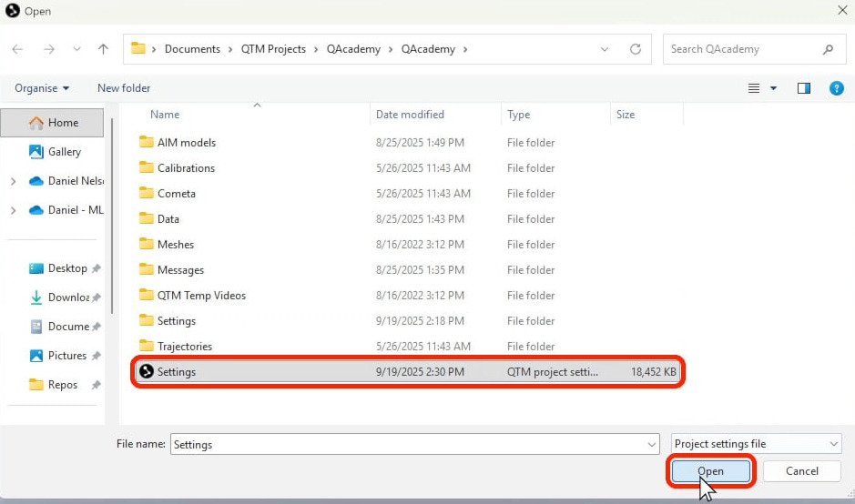Click the 18,452 KB size cell

click(653, 371)
